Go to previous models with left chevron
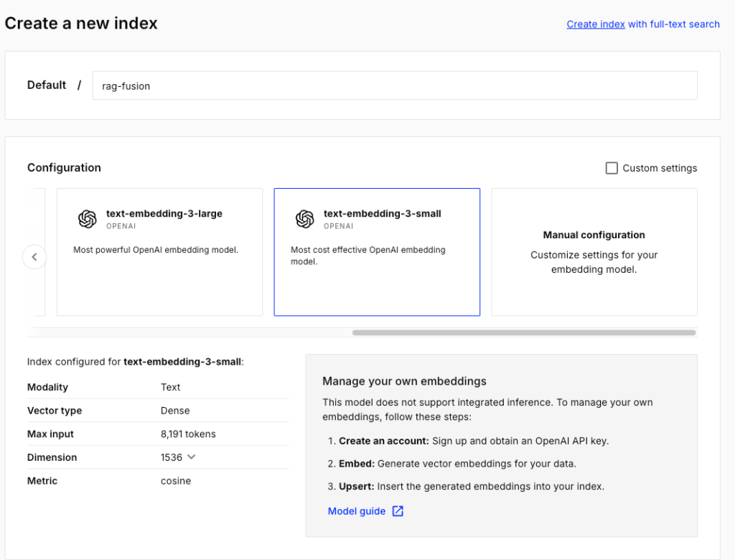Image resolution: width=735 pixels, height=560 pixels. (x=34, y=256)
